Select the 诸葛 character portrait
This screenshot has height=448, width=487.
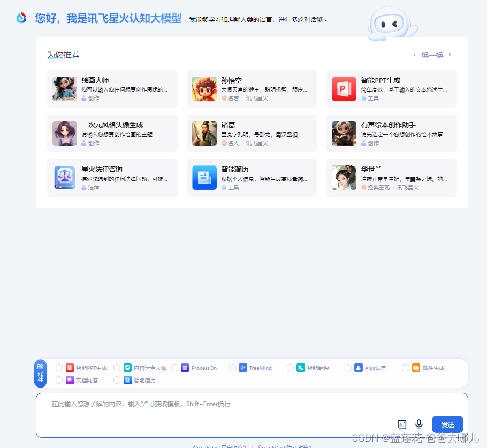204,133
